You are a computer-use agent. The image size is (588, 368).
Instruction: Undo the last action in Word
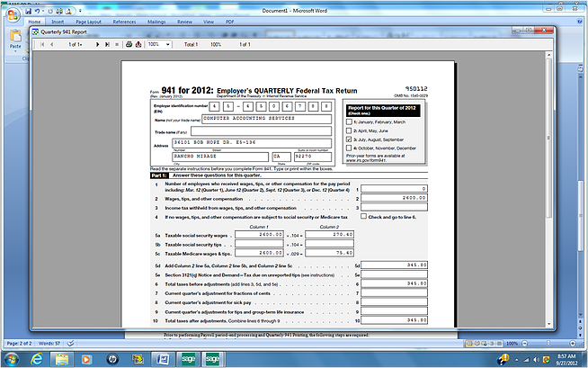(37, 12)
